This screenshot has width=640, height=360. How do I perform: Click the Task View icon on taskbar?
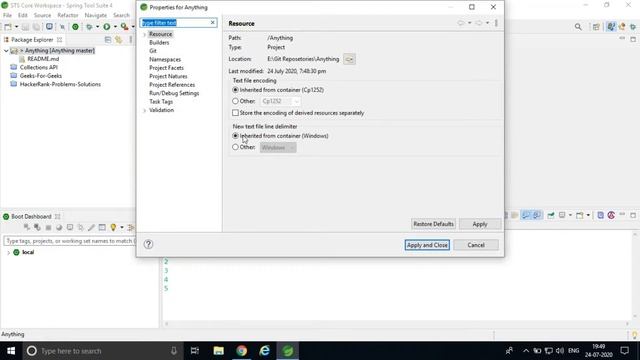click(195, 351)
